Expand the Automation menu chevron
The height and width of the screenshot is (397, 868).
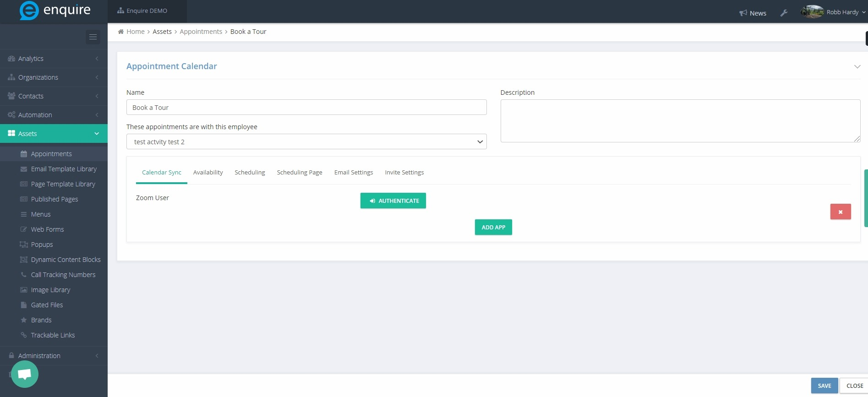click(x=97, y=115)
